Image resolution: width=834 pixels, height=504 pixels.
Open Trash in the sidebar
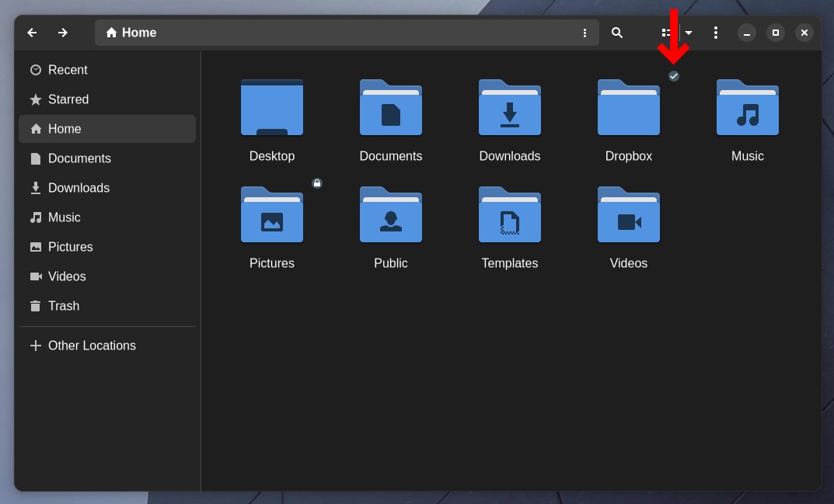click(107, 306)
